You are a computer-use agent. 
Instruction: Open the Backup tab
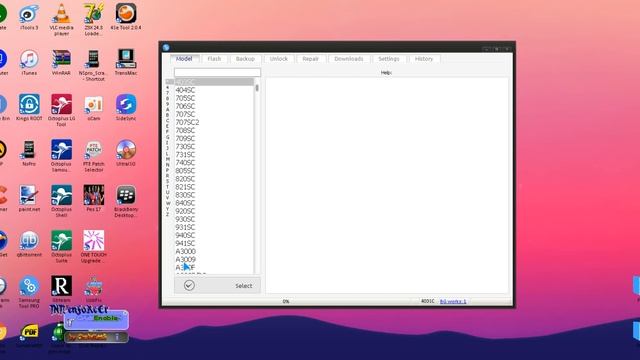coord(245,59)
